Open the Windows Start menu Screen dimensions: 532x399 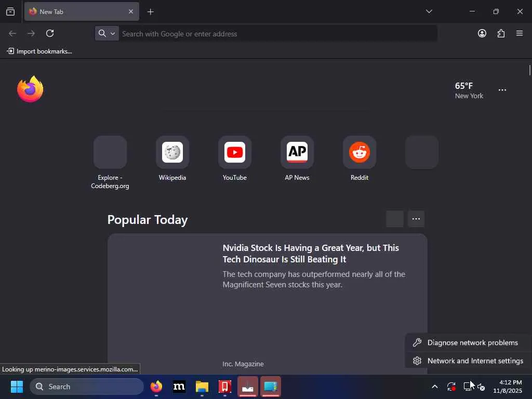(x=17, y=387)
